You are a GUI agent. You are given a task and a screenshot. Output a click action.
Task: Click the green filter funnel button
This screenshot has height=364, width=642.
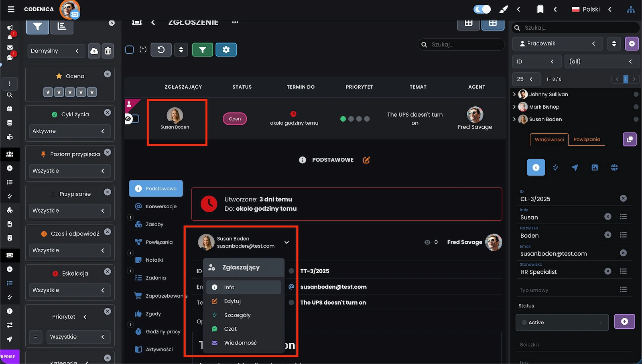pos(202,50)
